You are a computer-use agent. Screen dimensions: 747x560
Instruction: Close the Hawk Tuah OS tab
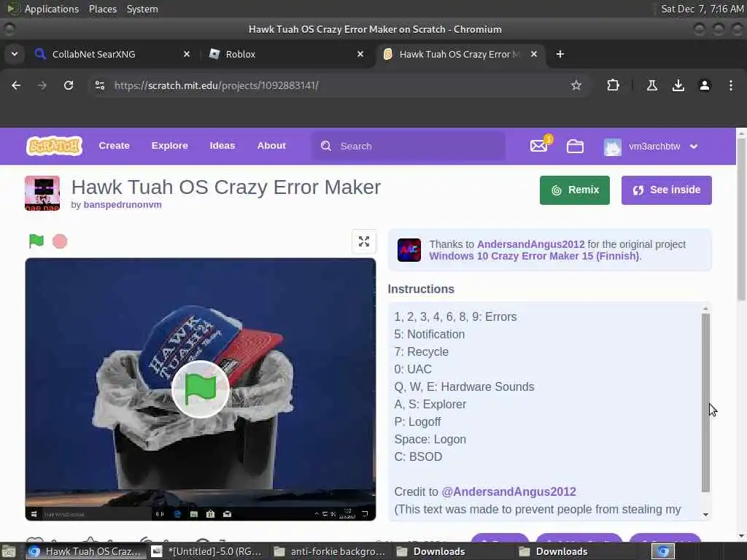534,54
